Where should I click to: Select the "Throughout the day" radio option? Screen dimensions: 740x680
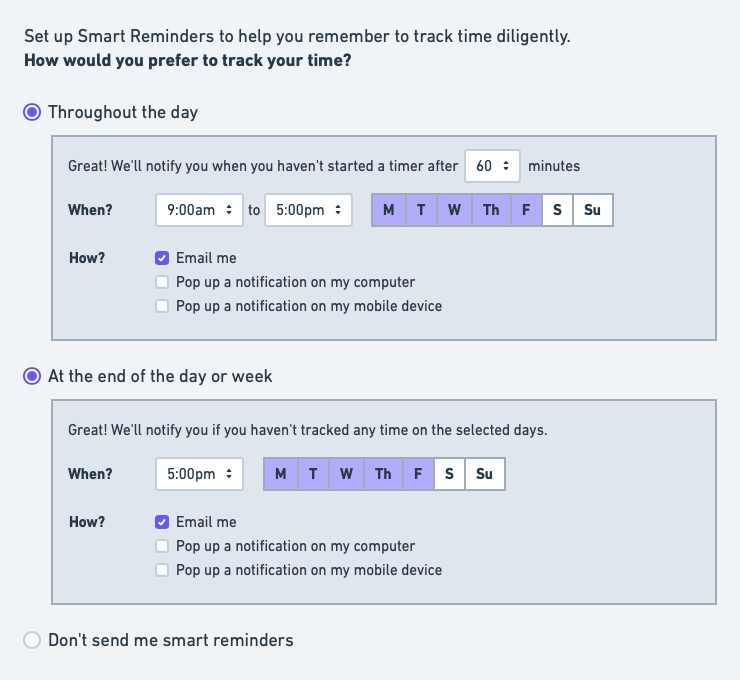33,112
